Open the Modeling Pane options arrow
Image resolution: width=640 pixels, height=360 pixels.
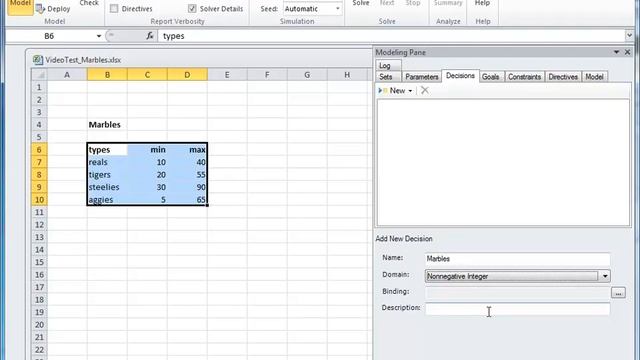(616, 52)
